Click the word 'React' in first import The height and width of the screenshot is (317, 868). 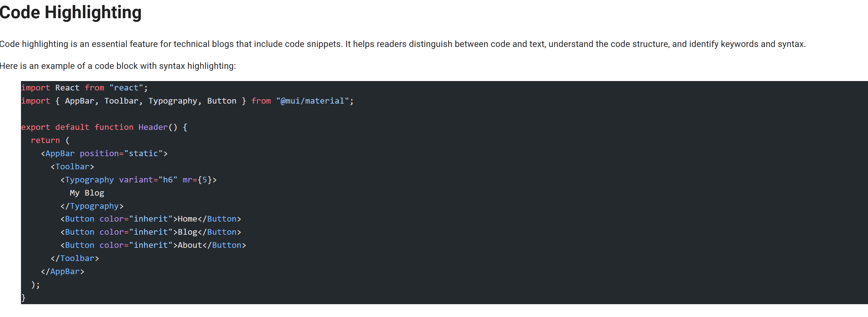[x=67, y=88]
